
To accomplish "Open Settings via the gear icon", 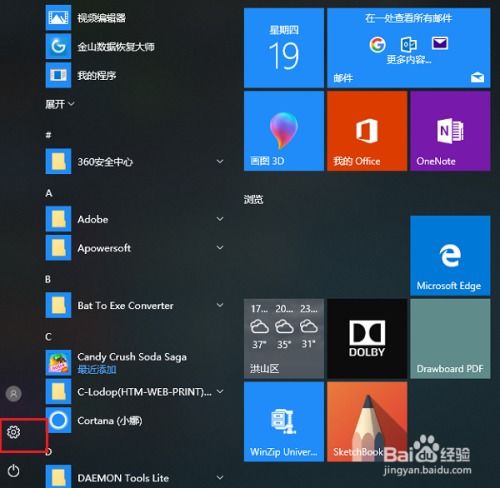I will tap(13, 432).
